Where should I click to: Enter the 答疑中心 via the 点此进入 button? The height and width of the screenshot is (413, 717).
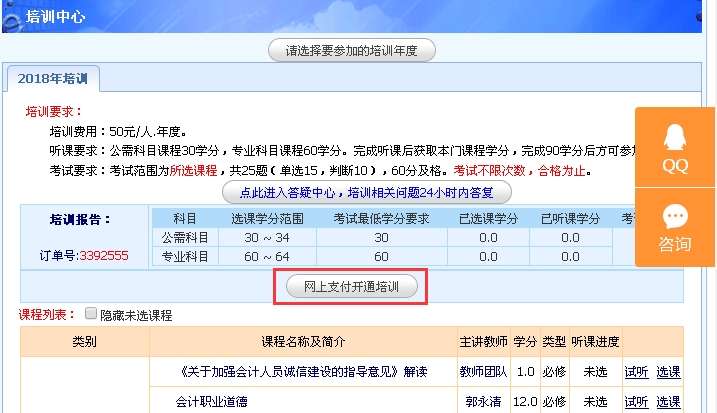[x=366, y=190]
